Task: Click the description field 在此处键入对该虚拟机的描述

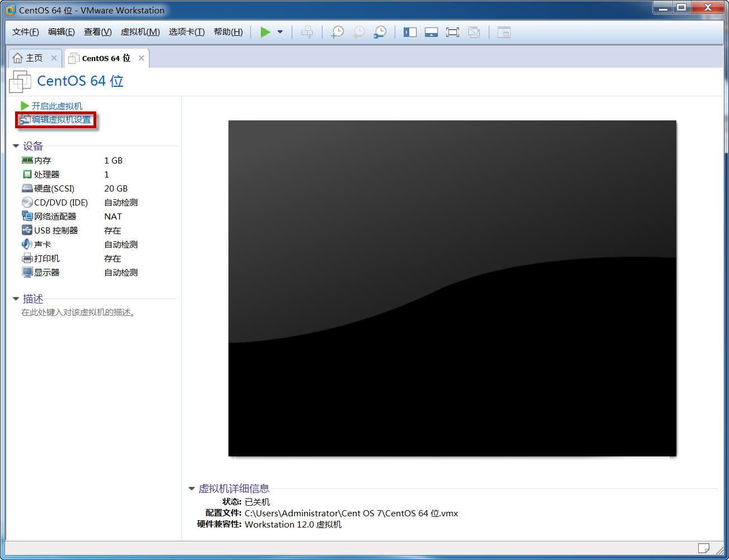Action: pos(78,312)
